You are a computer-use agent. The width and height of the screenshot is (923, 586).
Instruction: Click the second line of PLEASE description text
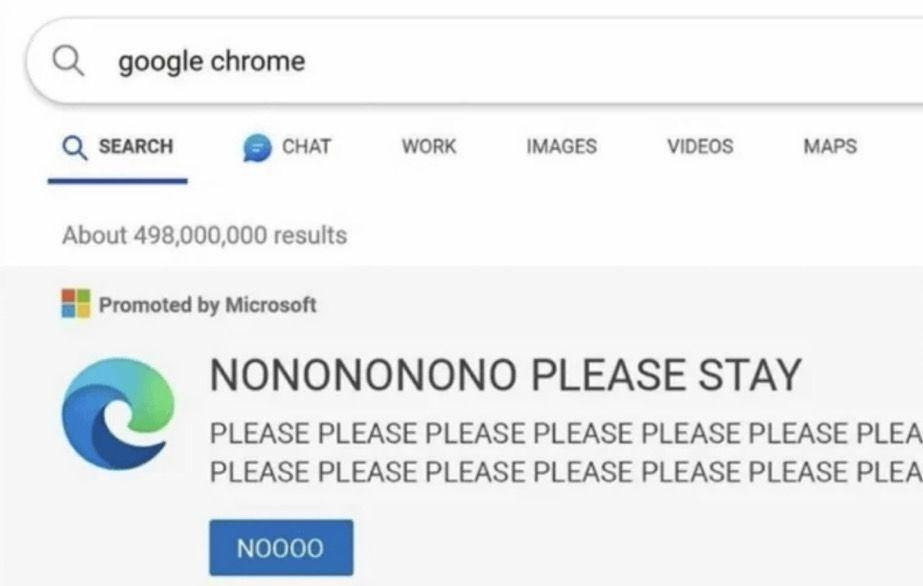click(x=565, y=469)
